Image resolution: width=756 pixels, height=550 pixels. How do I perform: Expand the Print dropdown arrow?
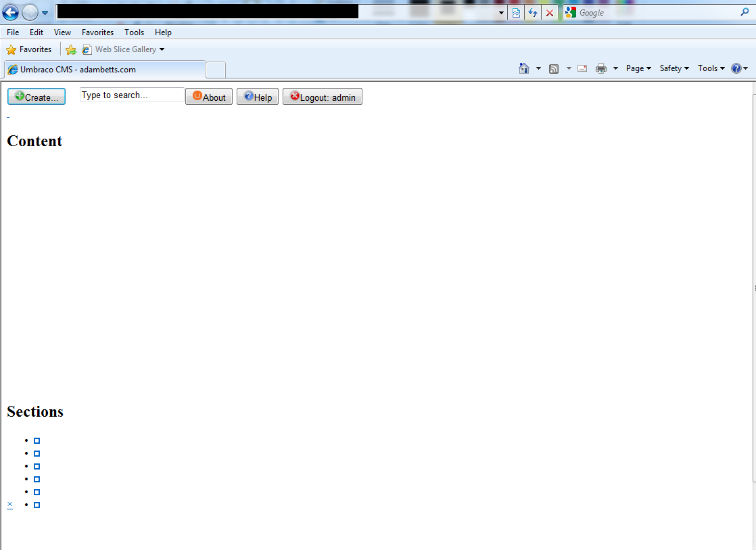click(616, 68)
